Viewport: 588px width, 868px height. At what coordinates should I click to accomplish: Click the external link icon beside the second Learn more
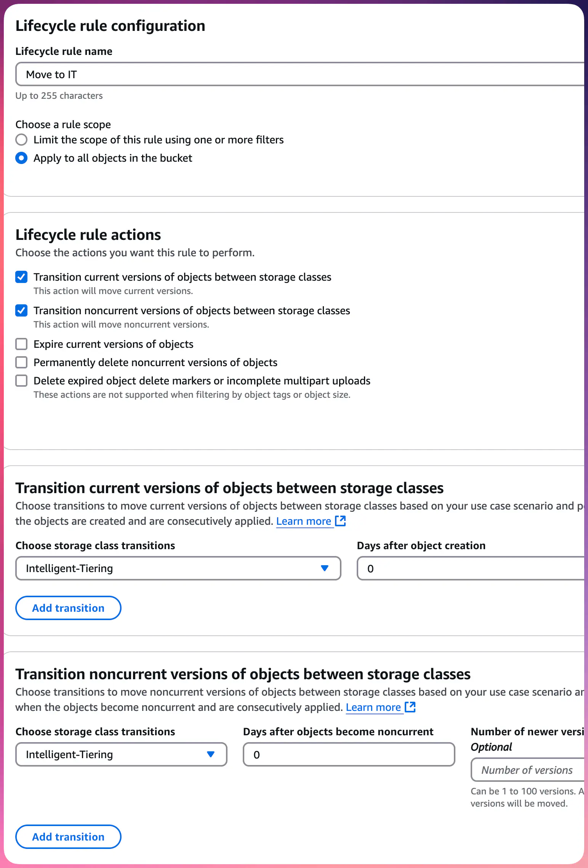click(410, 707)
